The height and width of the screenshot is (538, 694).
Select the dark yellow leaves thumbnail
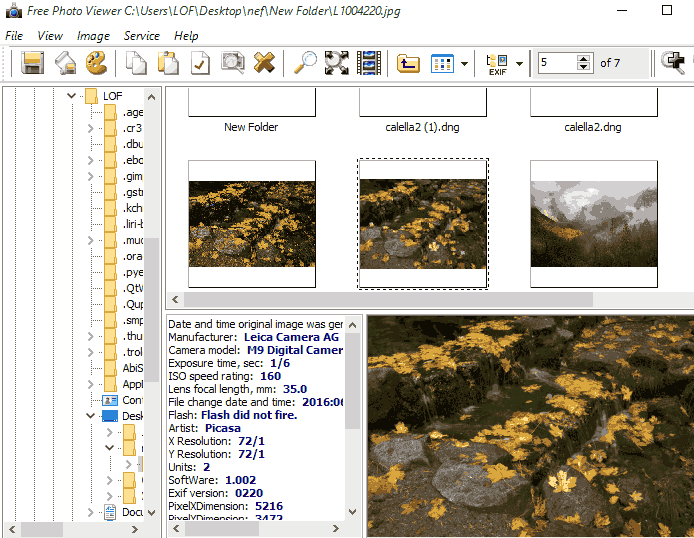[252, 224]
